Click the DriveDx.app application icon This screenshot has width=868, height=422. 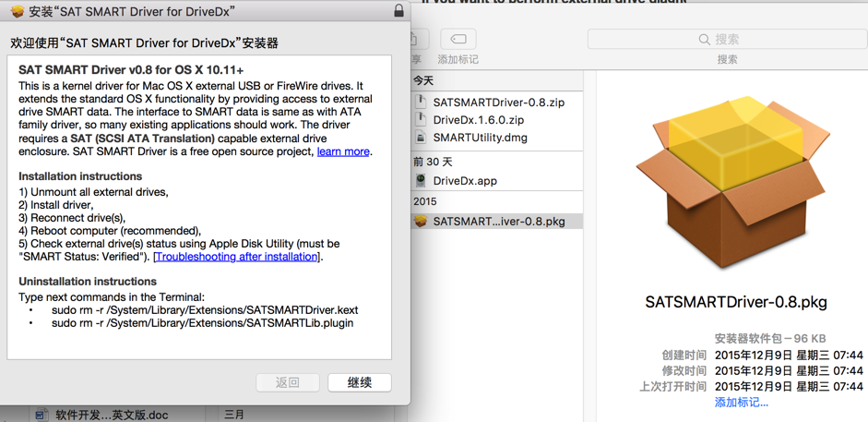coord(422,180)
